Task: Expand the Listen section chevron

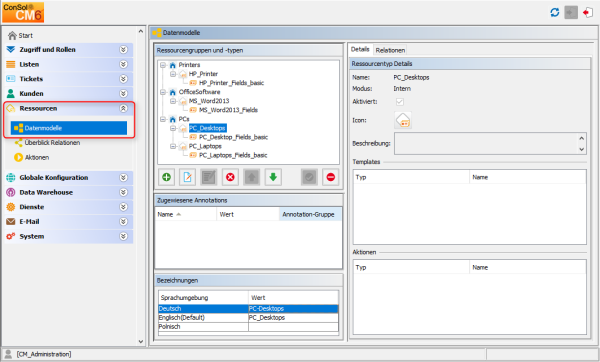Action: coord(123,64)
